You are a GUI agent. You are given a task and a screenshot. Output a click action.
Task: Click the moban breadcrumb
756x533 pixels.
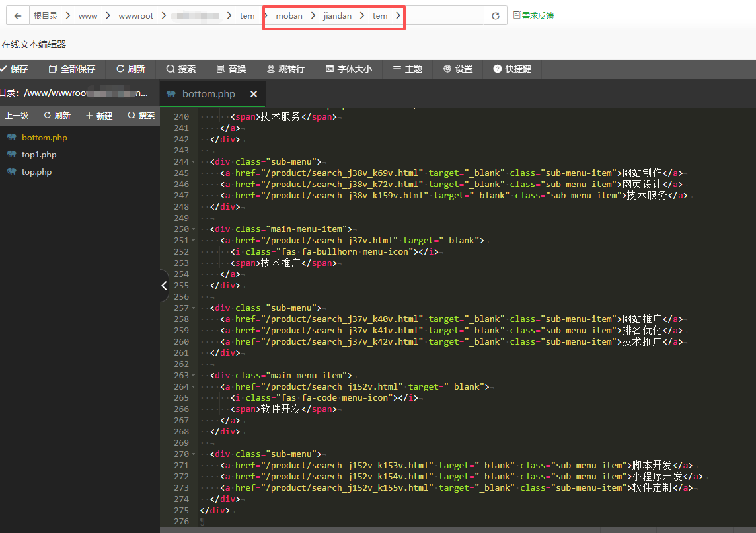(289, 16)
